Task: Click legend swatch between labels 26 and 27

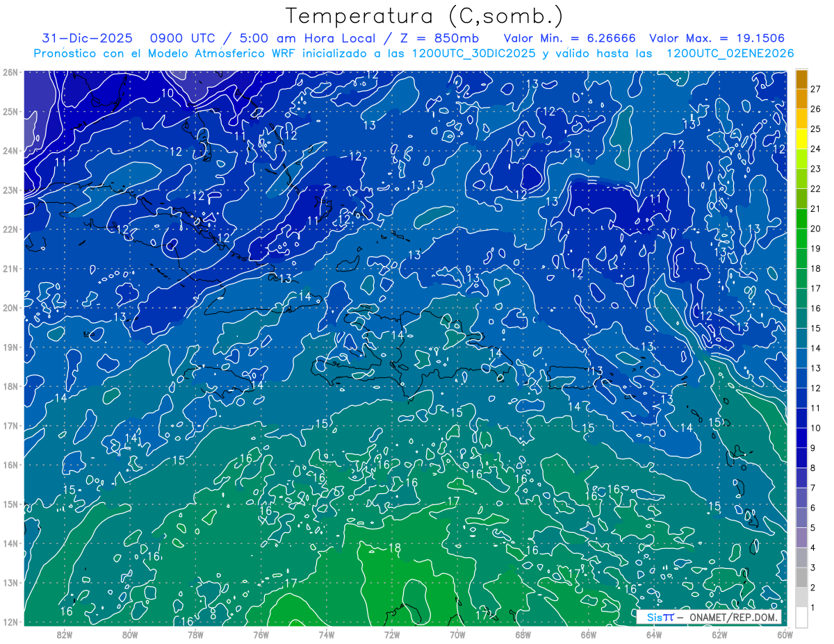Action: coord(801,99)
